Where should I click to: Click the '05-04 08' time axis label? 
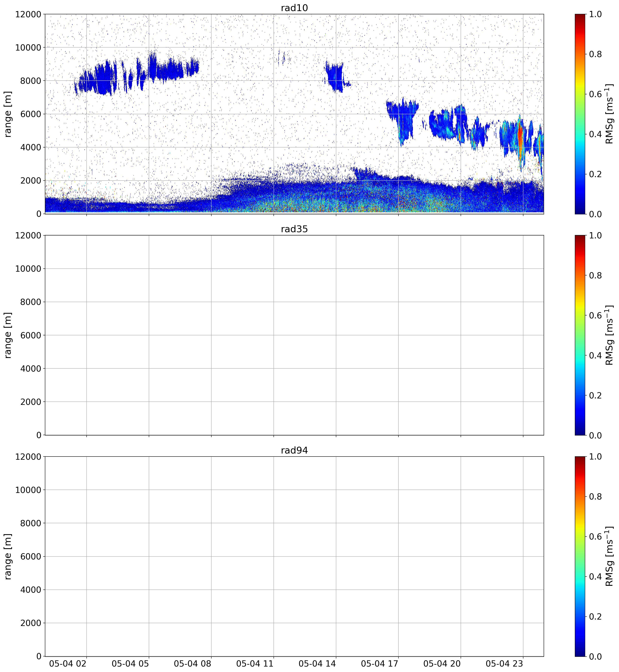193,664
